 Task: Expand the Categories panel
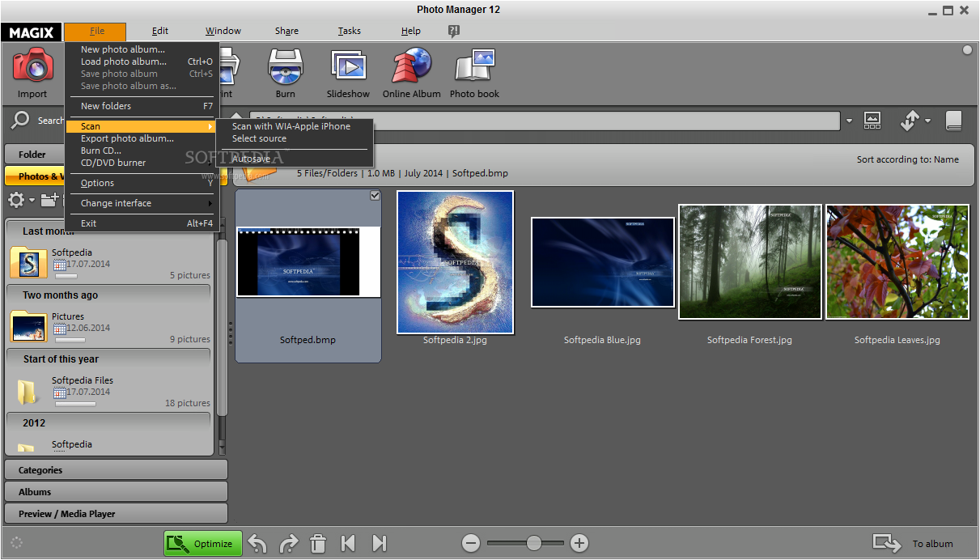click(x=116, y=469)
